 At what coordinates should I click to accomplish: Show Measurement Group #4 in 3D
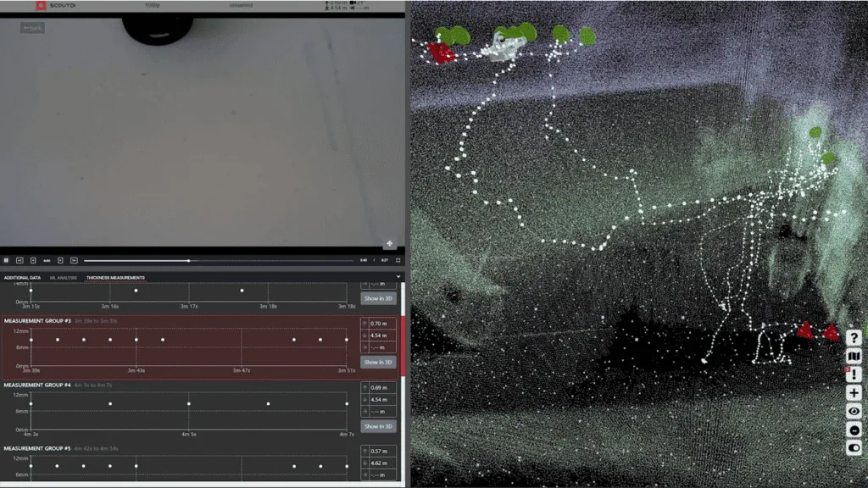[x=378, y=427]
